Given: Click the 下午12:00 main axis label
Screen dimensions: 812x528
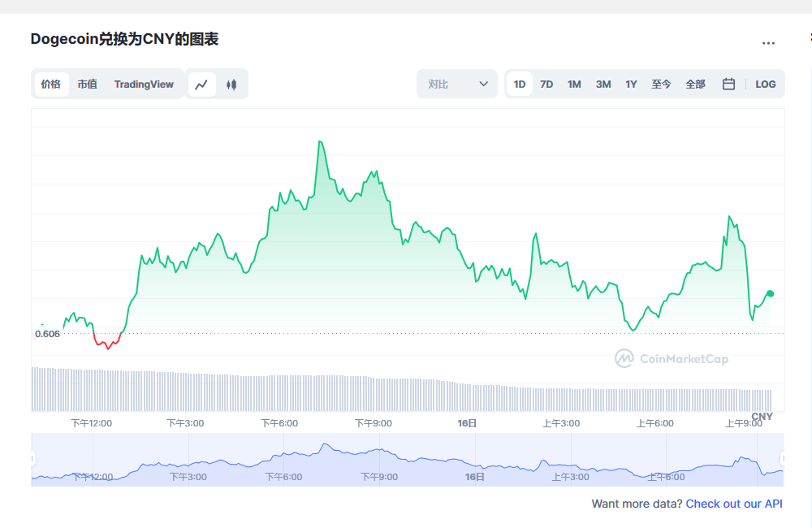Looking at the screenshot, I should (x=91, y=423).
